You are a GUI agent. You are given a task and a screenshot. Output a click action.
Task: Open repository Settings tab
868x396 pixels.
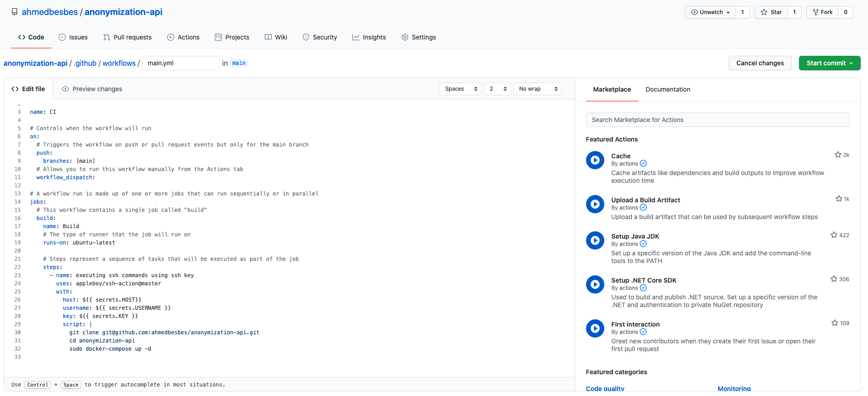click(x=419, y=37)
